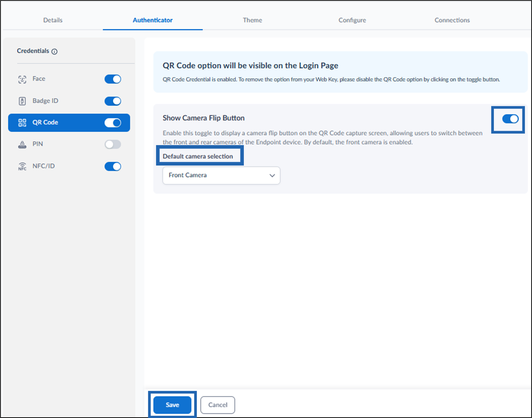Click the NFC/ID icon
This screenshot has width=532, height=418.
(x=22, y=166)
